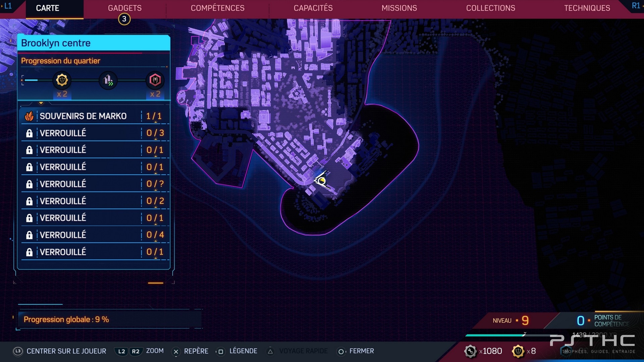Screen dimensions: 644x362
Task: Select the fast travel unlock reward icon
Action: (x=108, y=80)
